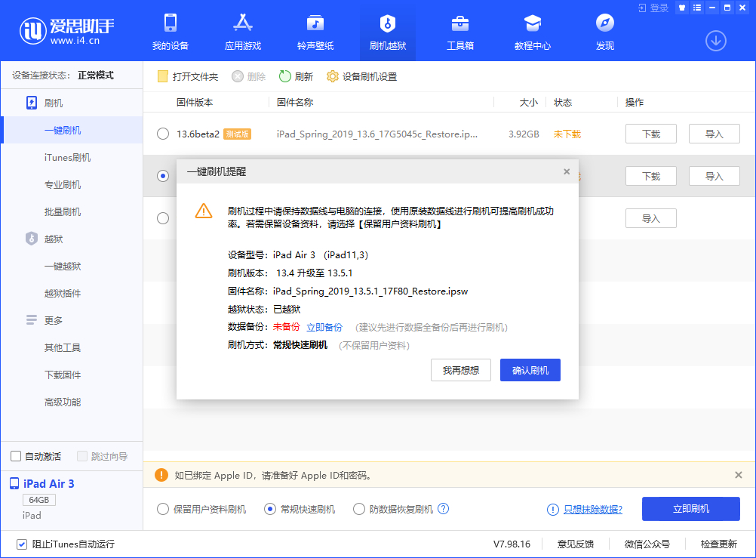756x558 pixels.
Task: Click the help icon beside 防数据恢复刷机
Action: (x=444, y=509)
